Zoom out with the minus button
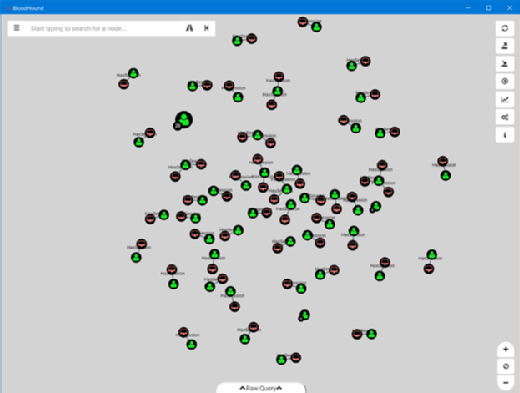Viewport: 520px width, 393px height. (506, 383)
